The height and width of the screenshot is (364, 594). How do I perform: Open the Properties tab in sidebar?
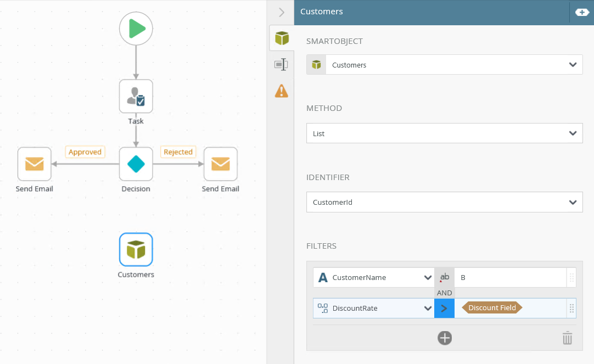pos(281,65)
